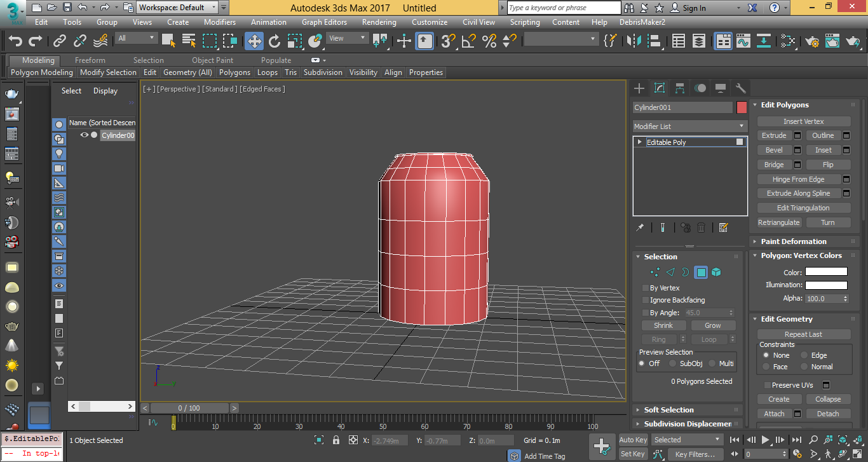868x462 pixels.
Task: Switch to the Freeform ribbon tab
Action: point(90,60)
